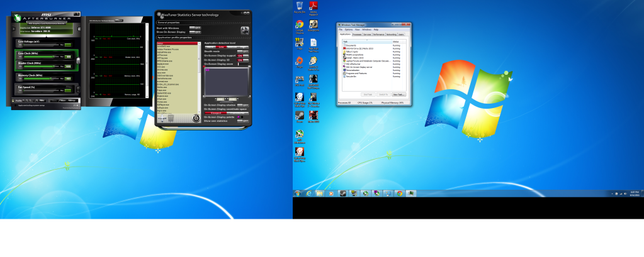This screenshot has width=644, height=257.
Task: Switch to Processes tab in Task Manager
Action: point(357,35)
